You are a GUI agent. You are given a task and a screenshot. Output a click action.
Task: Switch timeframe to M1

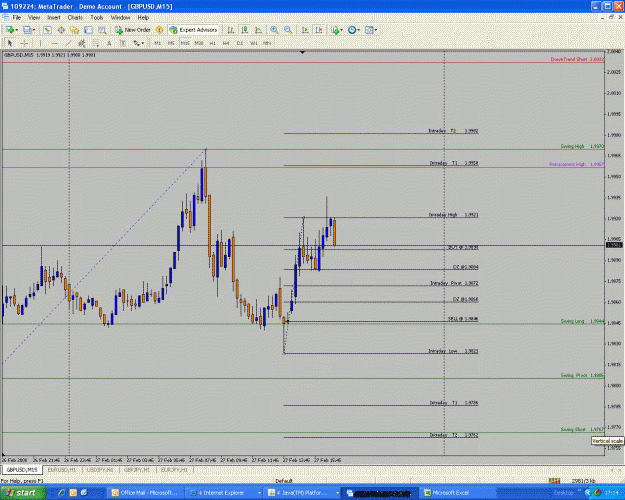point(157,43)
